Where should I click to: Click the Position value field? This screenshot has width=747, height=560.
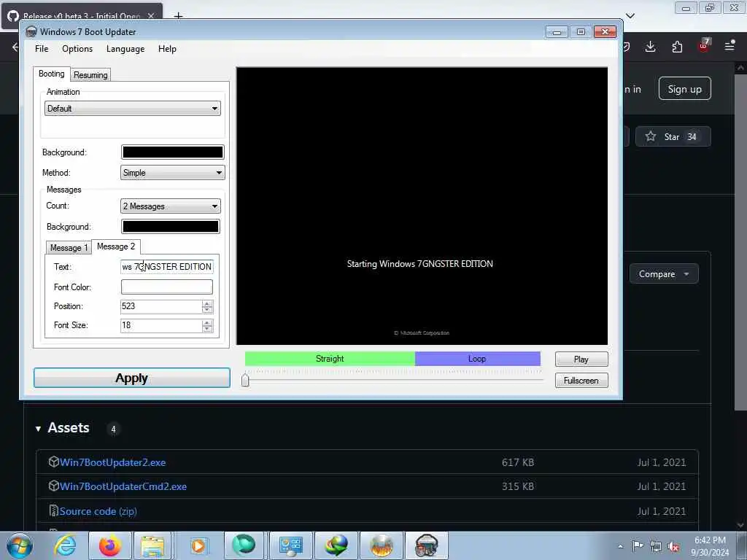coord(161,306)
